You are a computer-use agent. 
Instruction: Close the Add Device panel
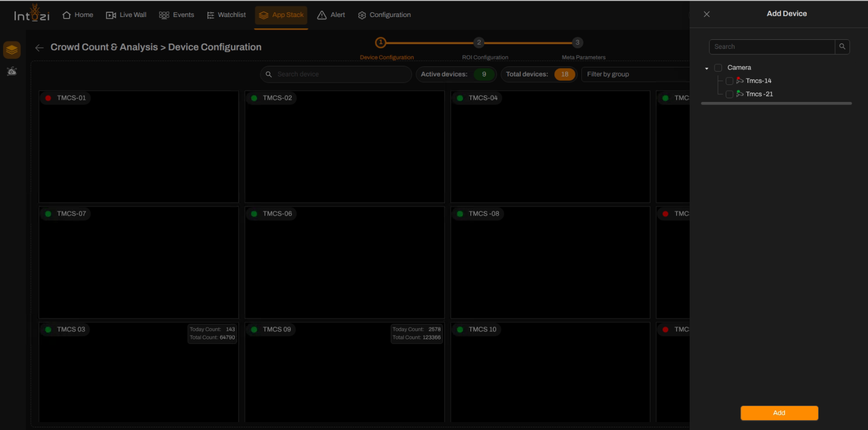[x=707, y=14]
